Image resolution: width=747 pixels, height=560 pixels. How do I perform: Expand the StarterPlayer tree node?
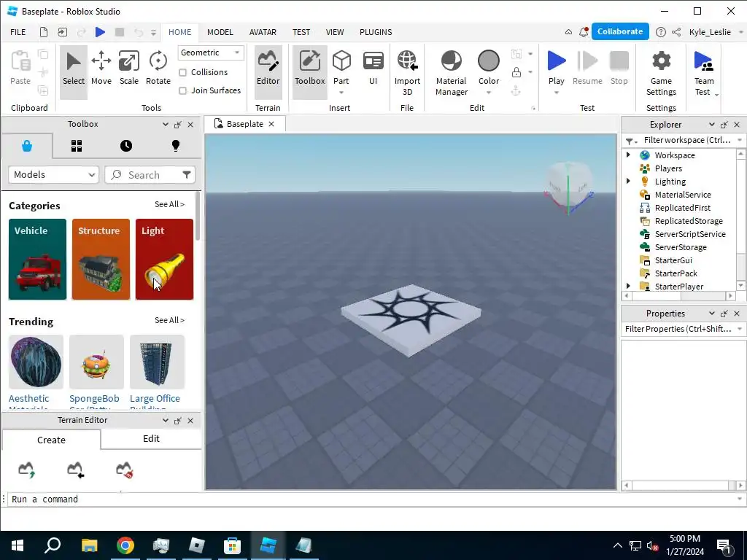(x=628, y=286)
